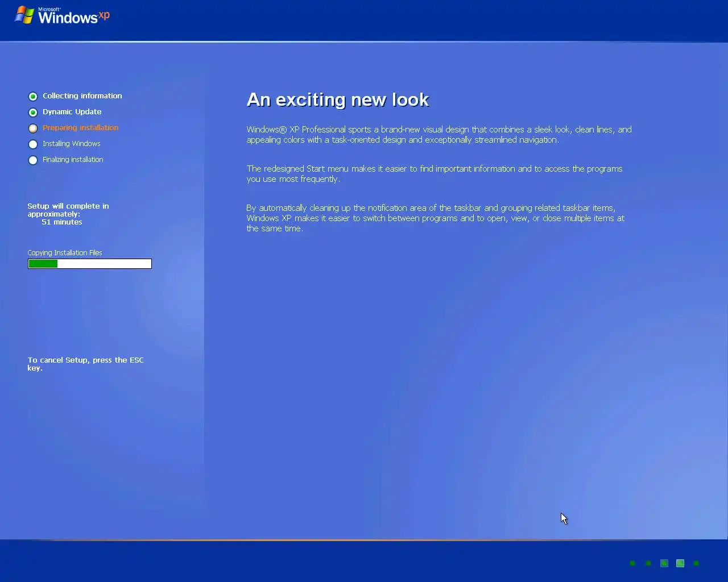This screenshot has width=728, height=582.
Task: Click the 'Collecting information' step label
Action: 82,96
